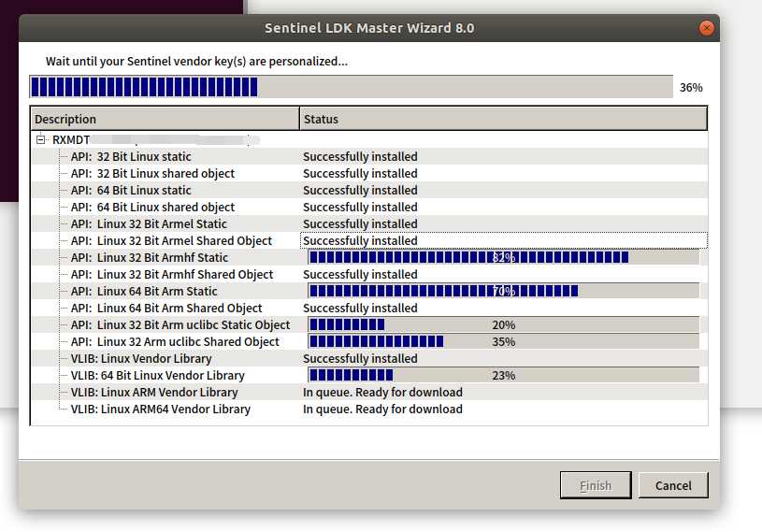
Task: Click the 35% uclibc Shared Object progress bar
Action: 503,341
